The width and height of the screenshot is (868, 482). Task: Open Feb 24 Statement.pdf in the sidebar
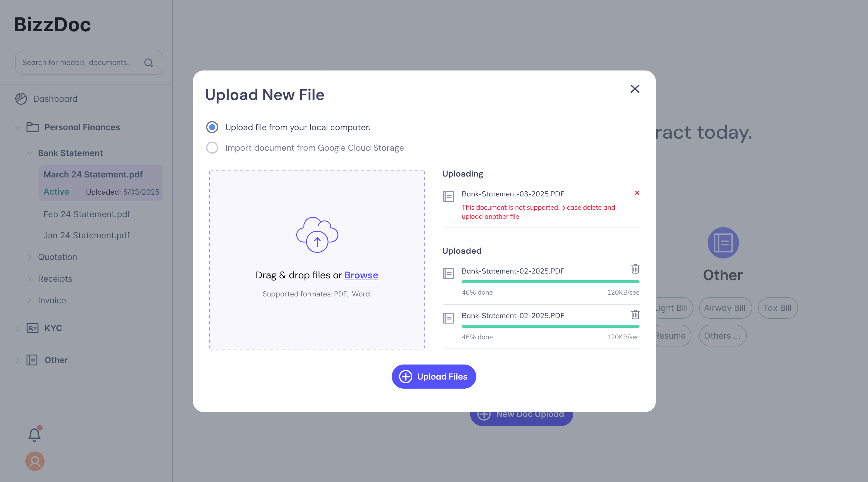[x=86, y=214]
